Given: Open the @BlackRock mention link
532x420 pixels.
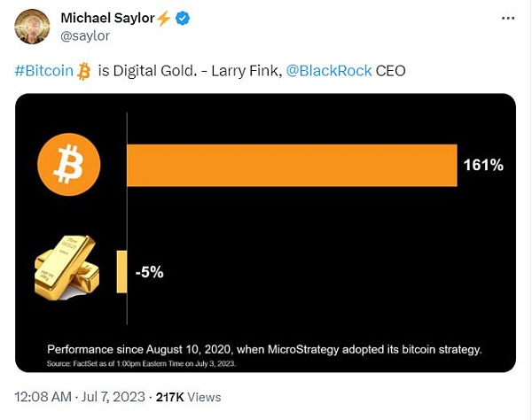Looking at the screenshot, I should [x=326, y=71].
